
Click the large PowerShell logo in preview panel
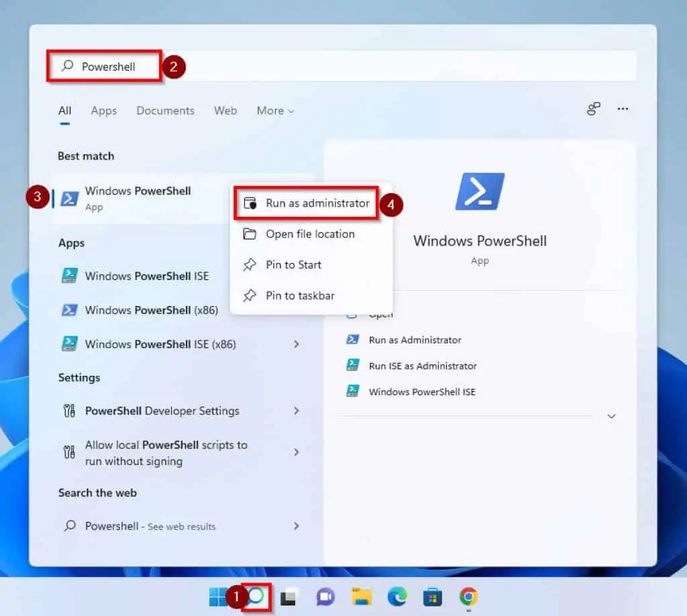(x=479, y=191)
